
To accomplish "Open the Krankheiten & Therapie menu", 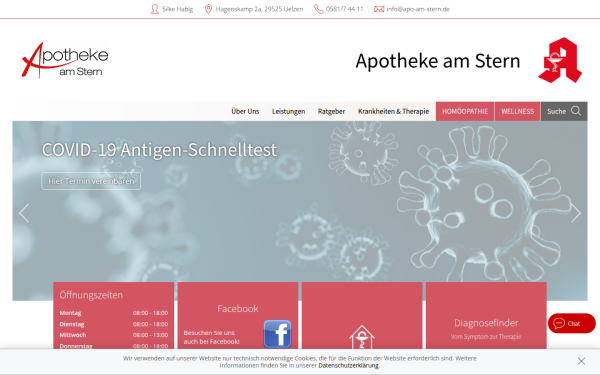I will point(393,111).
